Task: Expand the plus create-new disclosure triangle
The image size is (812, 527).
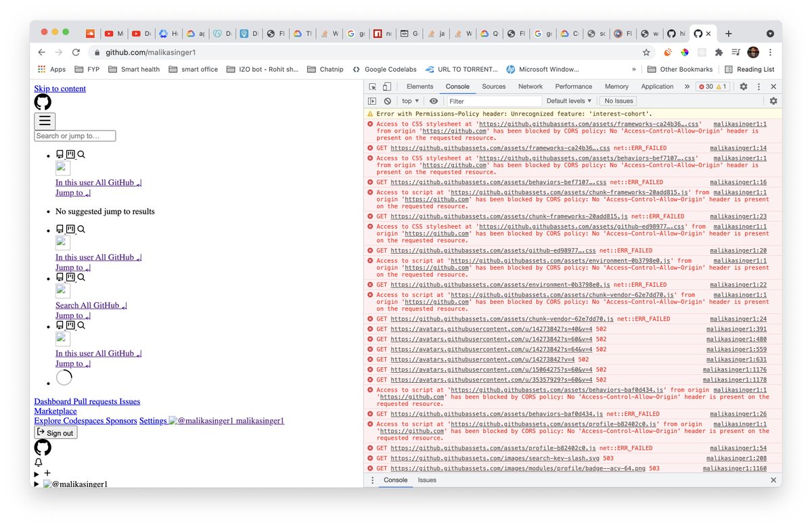Action: (x=37, y=474)
